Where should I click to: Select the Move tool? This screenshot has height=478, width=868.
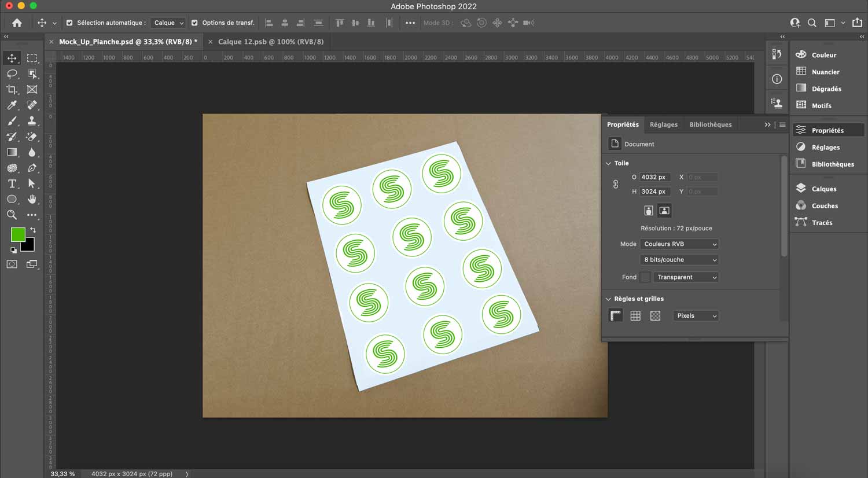[x=12, y=58]
